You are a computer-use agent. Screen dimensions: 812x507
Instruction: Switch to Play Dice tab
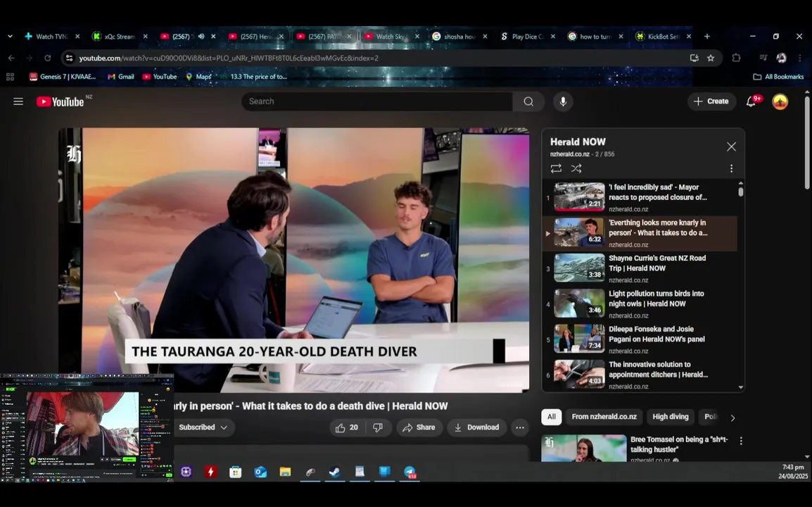tap(527, 37)
